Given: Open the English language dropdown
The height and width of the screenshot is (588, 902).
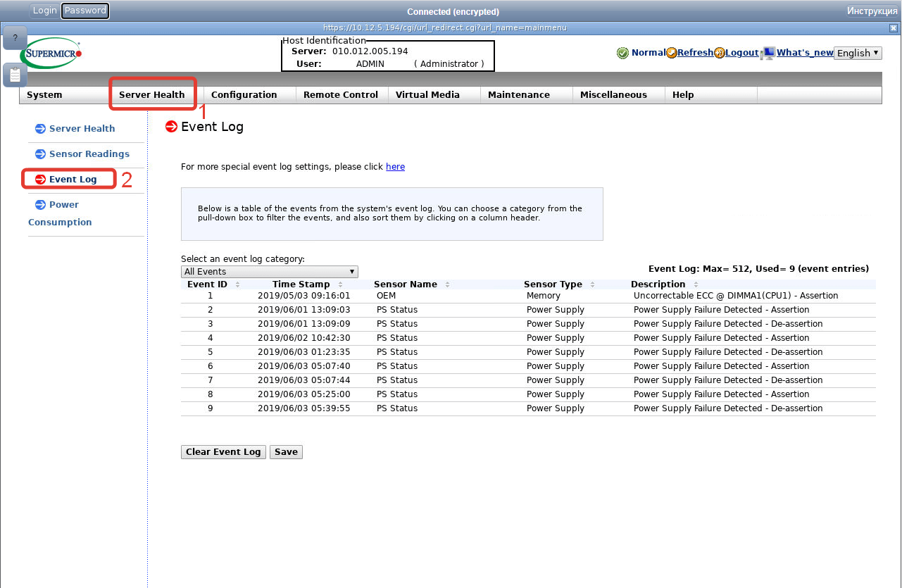Looking at the screenshot, I should coord(857,53).
